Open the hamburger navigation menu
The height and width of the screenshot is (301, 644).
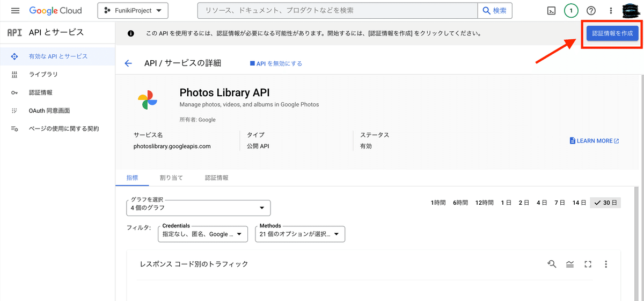click(x=15, y=11)
